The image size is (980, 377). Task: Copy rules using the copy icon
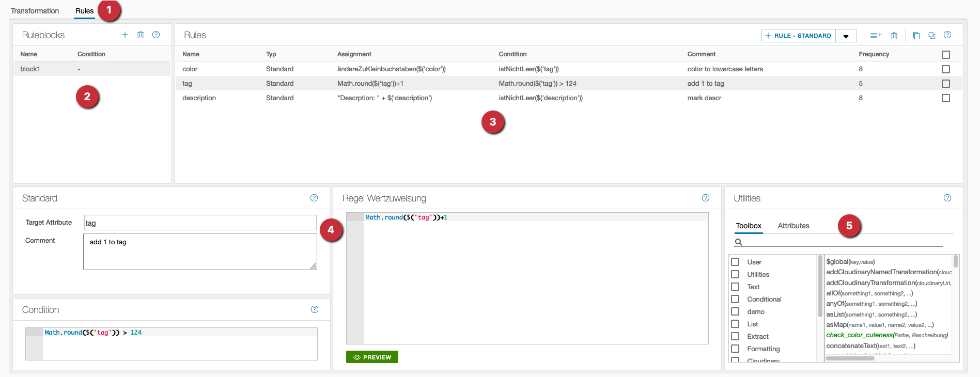coord(916,36)
